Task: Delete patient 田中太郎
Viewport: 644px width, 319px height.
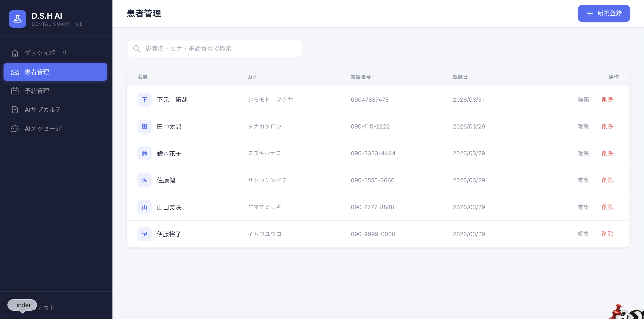Action: (608, 126)
